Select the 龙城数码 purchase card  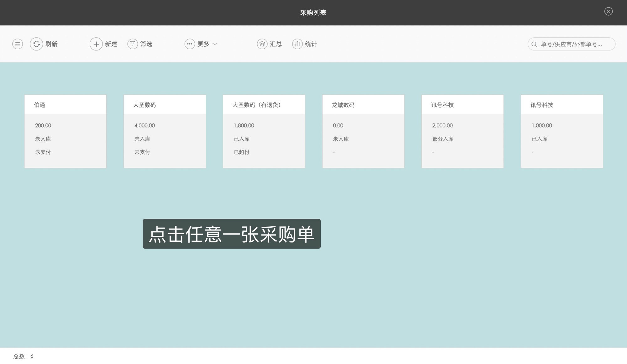coord(363,131)
